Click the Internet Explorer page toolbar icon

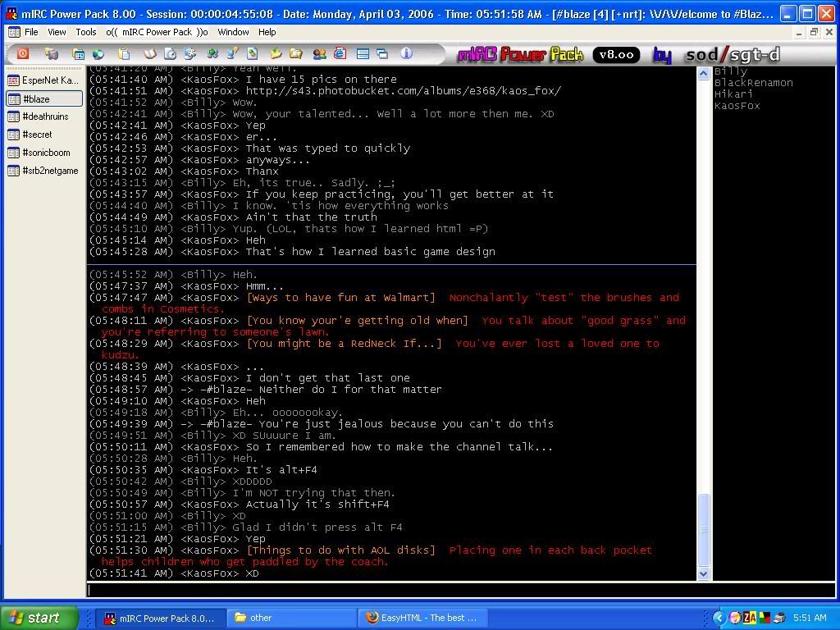click(x=340, y=53)
